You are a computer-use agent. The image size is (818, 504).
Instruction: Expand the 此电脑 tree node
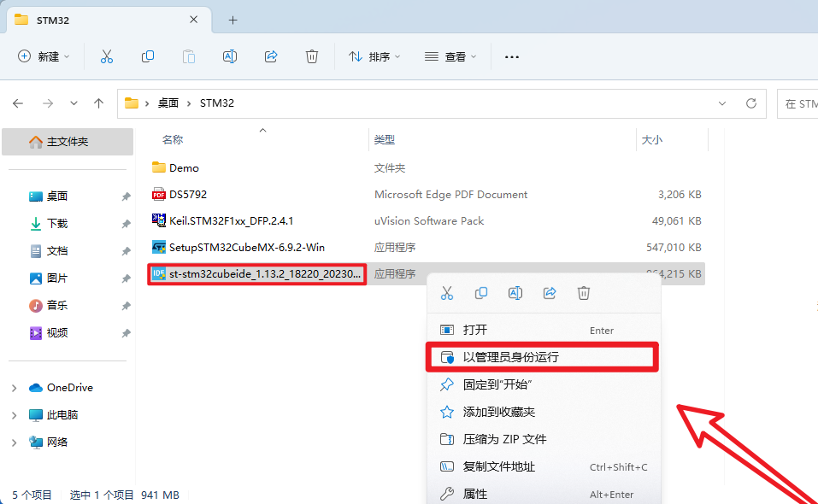click(x=14, y=415)
